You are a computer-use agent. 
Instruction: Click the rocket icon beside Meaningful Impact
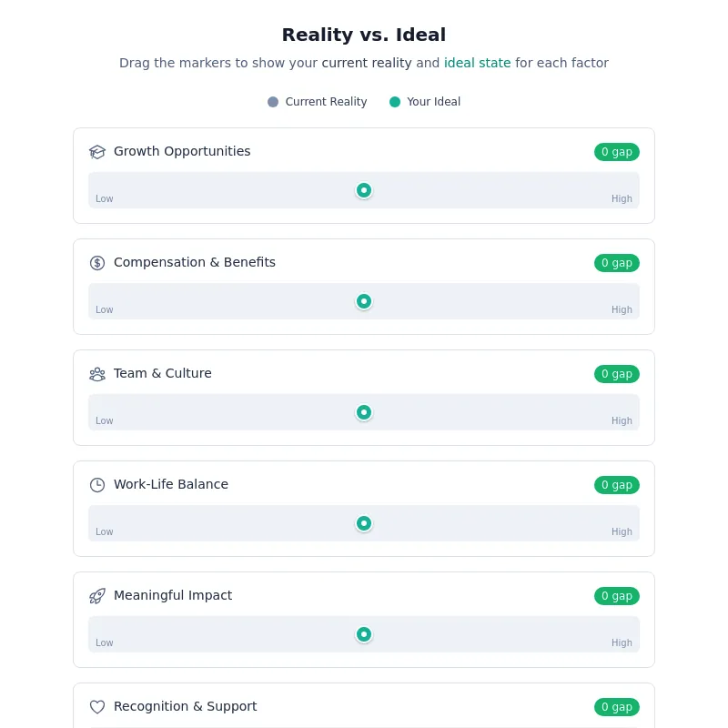click(x=97, y=596)
